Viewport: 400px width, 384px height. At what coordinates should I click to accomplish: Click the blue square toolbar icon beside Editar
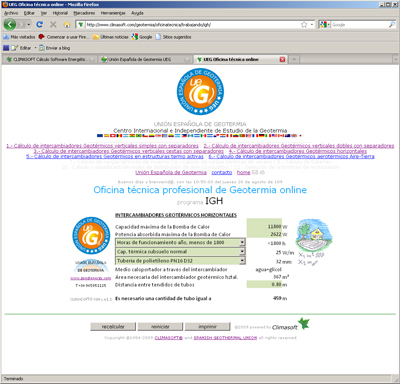6,48
